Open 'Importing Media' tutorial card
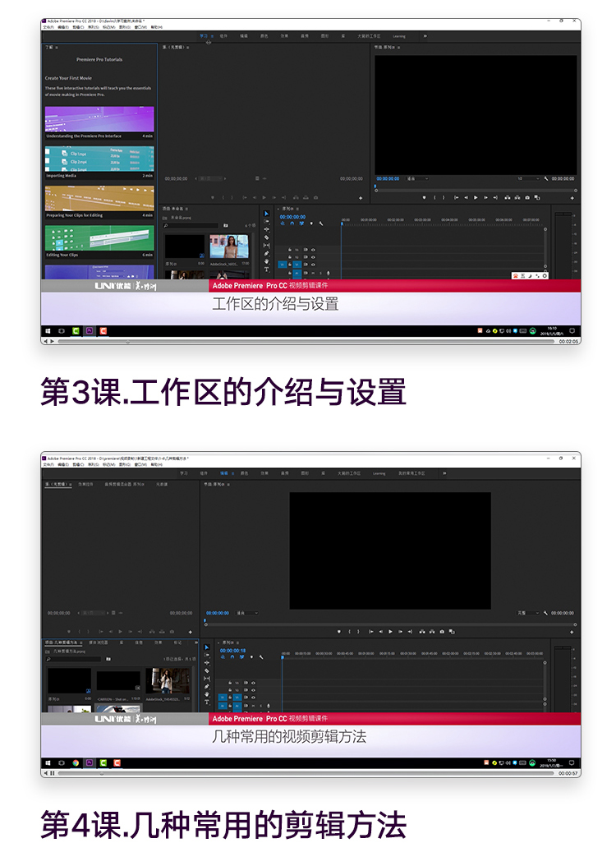Image resolution: width=616 pixels, height=866 pixels. pyautogui.click(x=99, y=163)
